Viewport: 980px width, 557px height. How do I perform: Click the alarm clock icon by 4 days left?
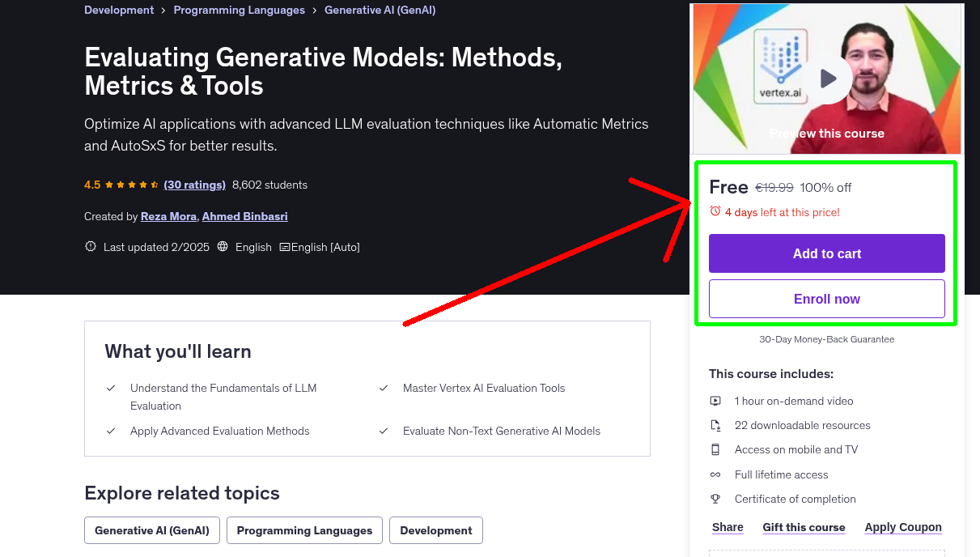[715, 211]
